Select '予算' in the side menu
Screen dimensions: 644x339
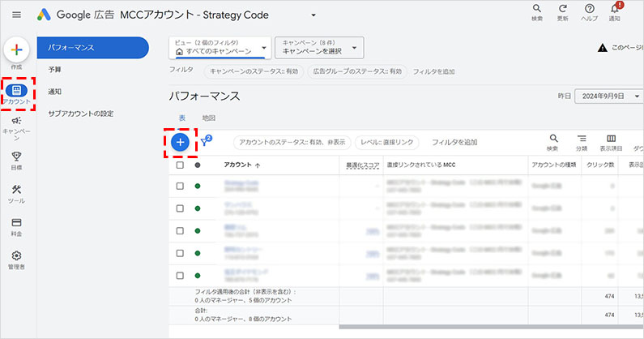55,70
